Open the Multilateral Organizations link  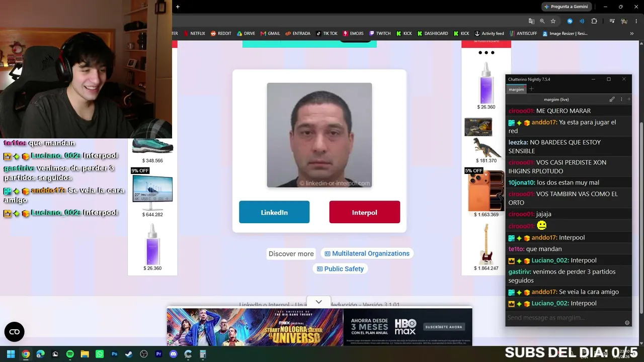(367, 253)
